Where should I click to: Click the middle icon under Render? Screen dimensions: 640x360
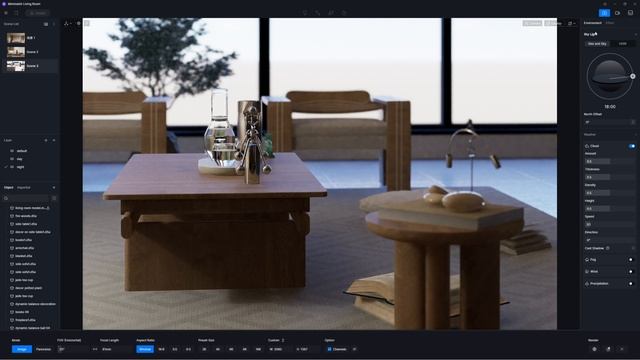pos(608,349)
